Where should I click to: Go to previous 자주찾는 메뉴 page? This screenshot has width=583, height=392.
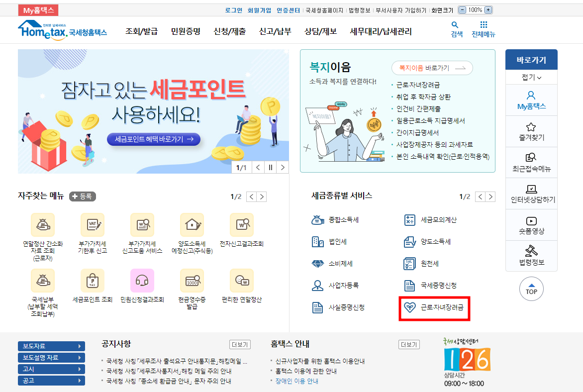point(252,196)
